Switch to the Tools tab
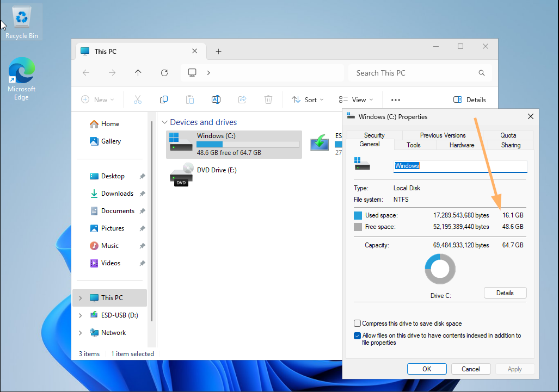The height and width of the screenshot is (392, 559). [414, 145]
